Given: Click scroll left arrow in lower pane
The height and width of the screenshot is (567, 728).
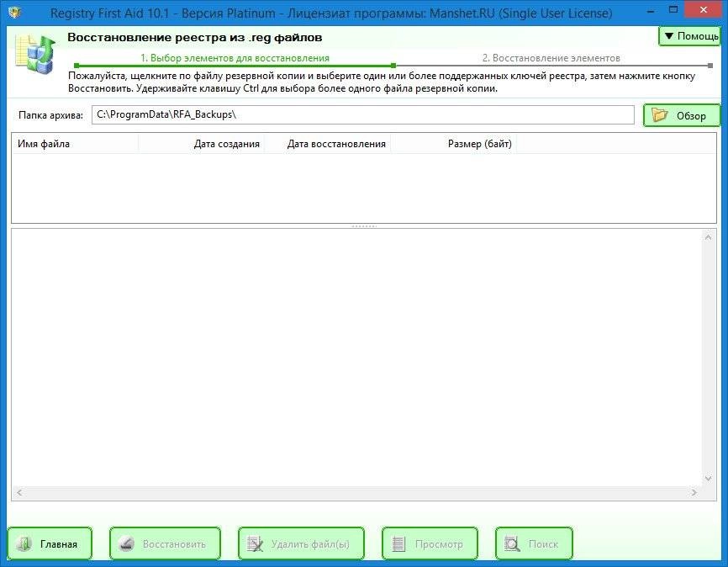Looking at the screenshot, I should click(x=19, y=492).
